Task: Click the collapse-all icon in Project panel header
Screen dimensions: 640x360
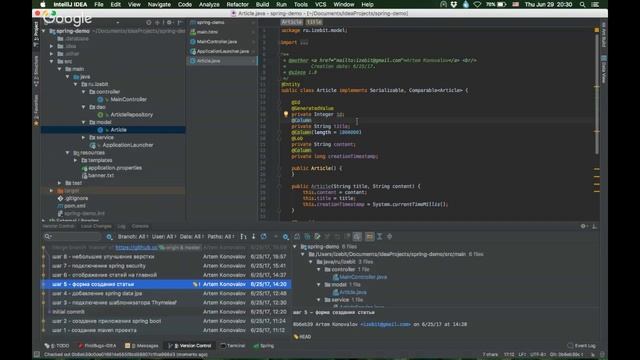Action: [157, 22]
